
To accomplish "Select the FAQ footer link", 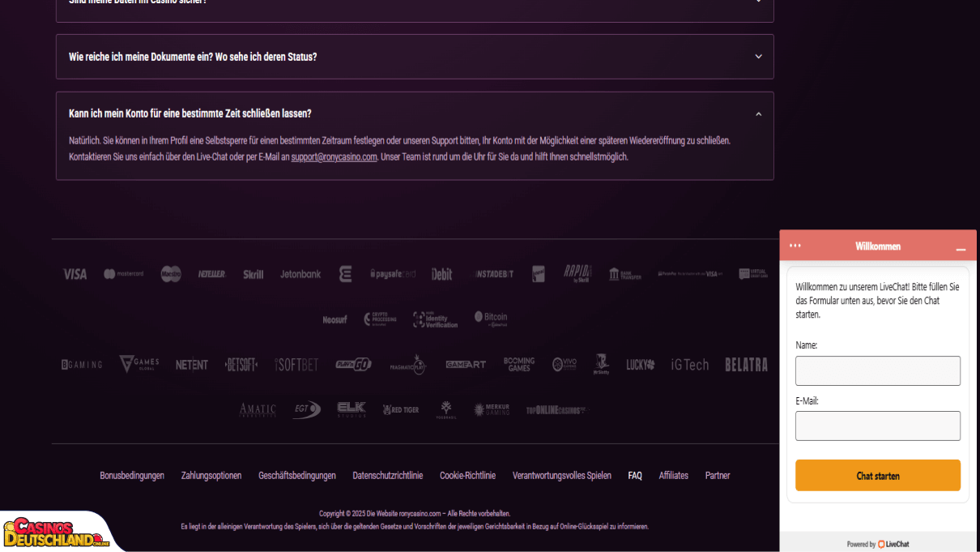I will click(x=635, y=476).
